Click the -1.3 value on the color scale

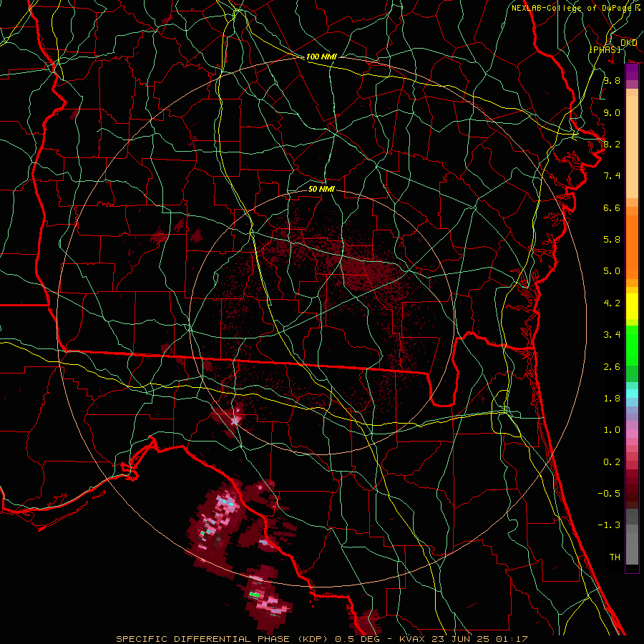coord(609,525)
